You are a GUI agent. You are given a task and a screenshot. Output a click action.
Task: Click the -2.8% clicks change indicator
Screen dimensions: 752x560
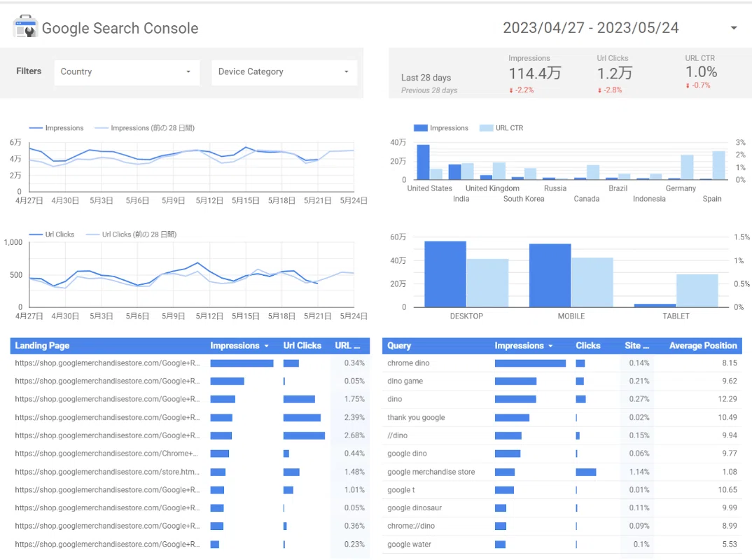click(x=610, y=90)
